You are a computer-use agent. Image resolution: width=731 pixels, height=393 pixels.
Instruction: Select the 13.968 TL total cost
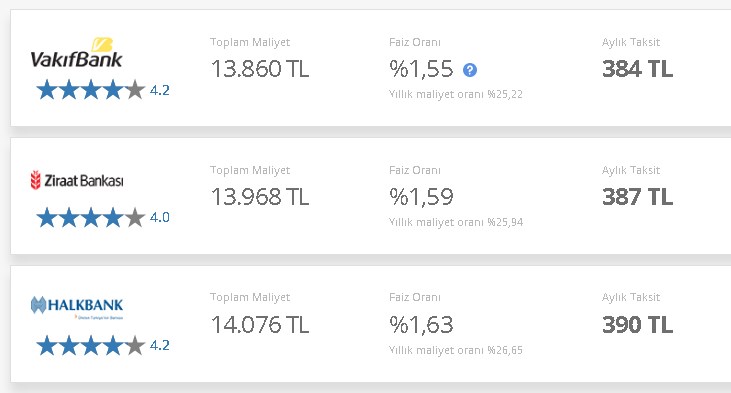tap(260, 197)
